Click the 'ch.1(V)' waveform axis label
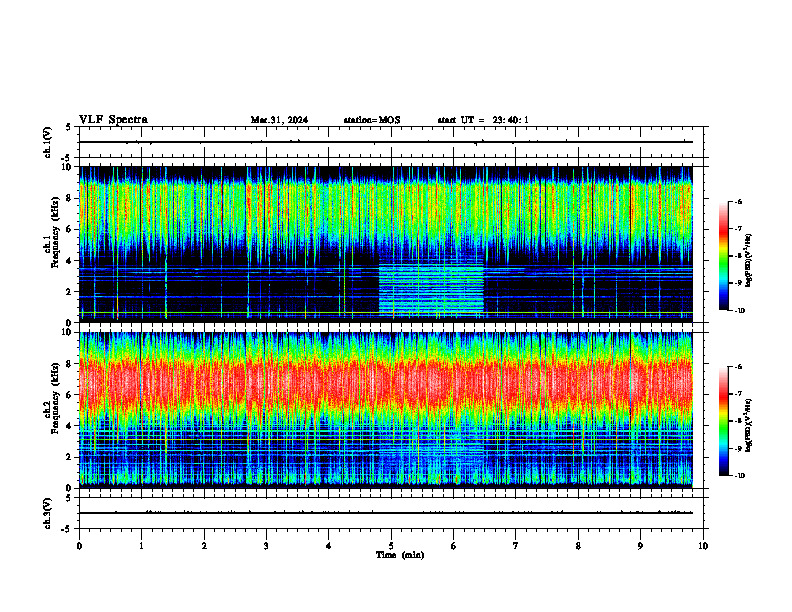 coord(47,142)
